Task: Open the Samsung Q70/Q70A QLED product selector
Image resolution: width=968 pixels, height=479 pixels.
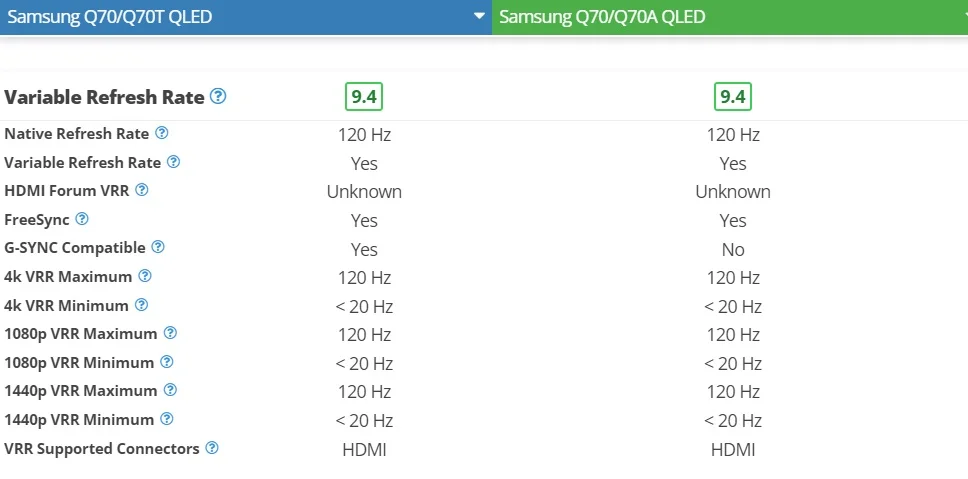Action: click(730, 17)
